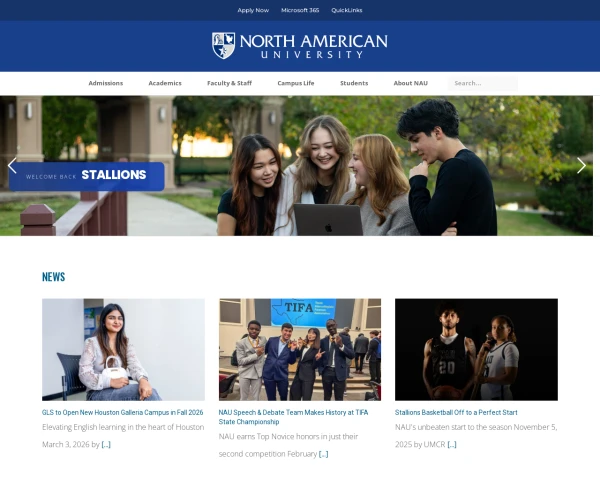
Task: Go to previous slide with left arrow
Action: click(12, 165)
